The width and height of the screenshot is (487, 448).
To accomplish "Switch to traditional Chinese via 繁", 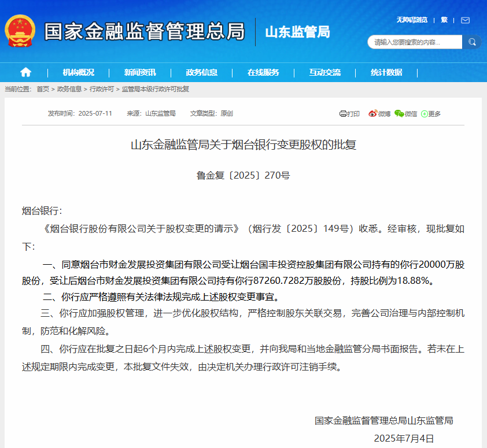I will click(x=444, y=20).
